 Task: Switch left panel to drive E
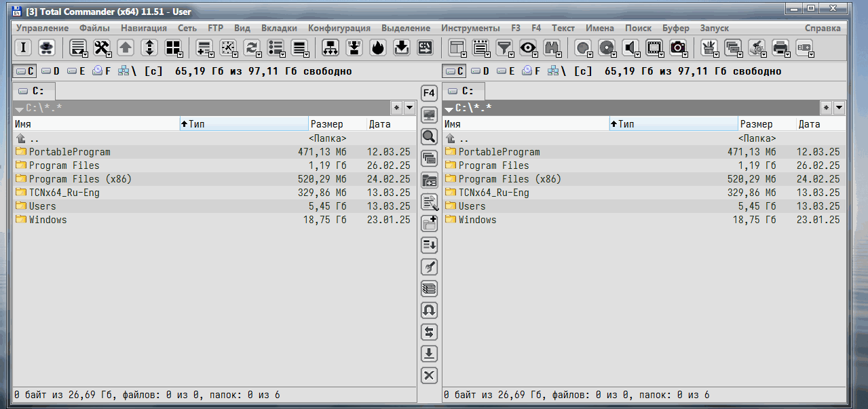coord(75,71)
